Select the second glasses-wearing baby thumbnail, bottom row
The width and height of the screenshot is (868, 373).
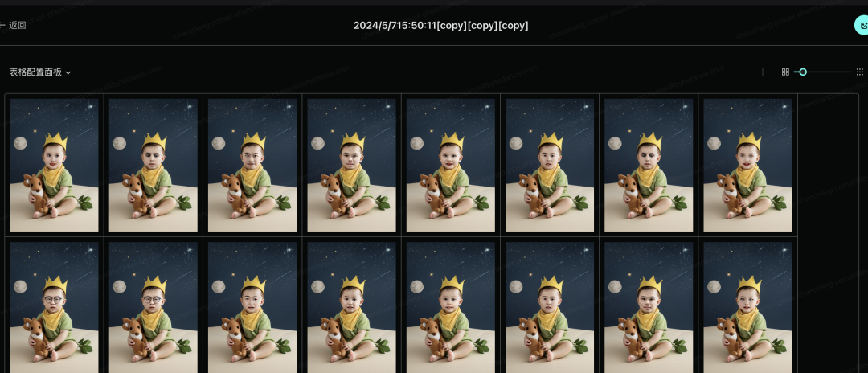click(154, 307)
